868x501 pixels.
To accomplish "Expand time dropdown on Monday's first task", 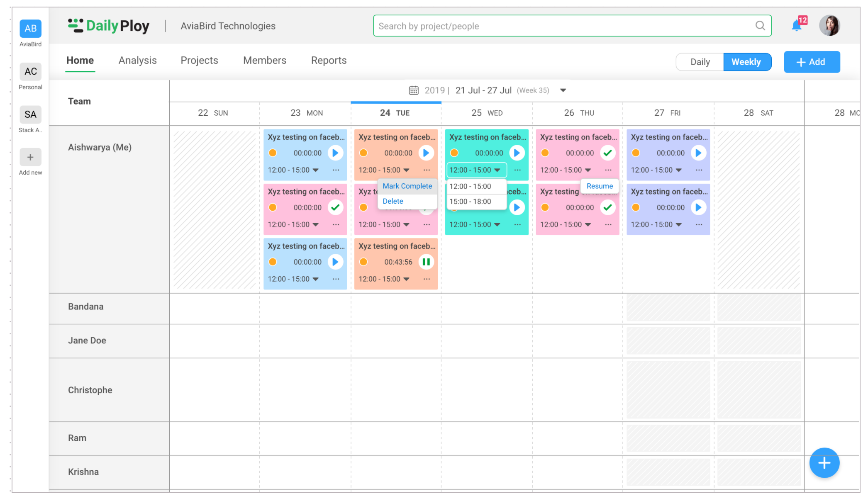I will point(316,170).
